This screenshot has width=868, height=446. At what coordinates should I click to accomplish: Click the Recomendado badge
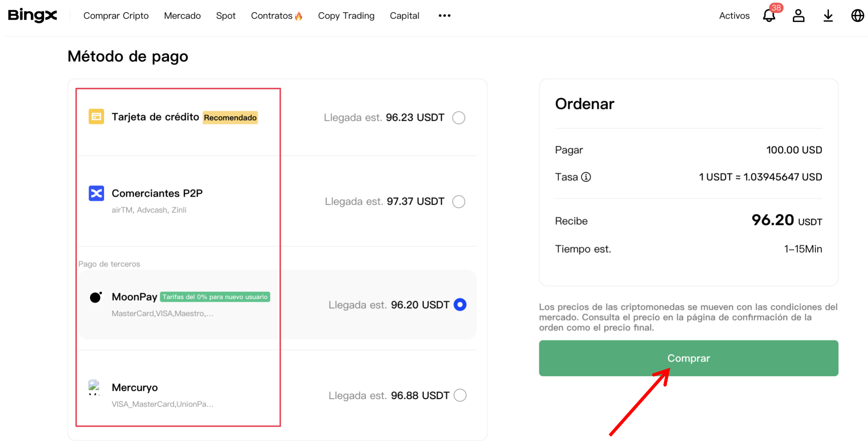230,118
